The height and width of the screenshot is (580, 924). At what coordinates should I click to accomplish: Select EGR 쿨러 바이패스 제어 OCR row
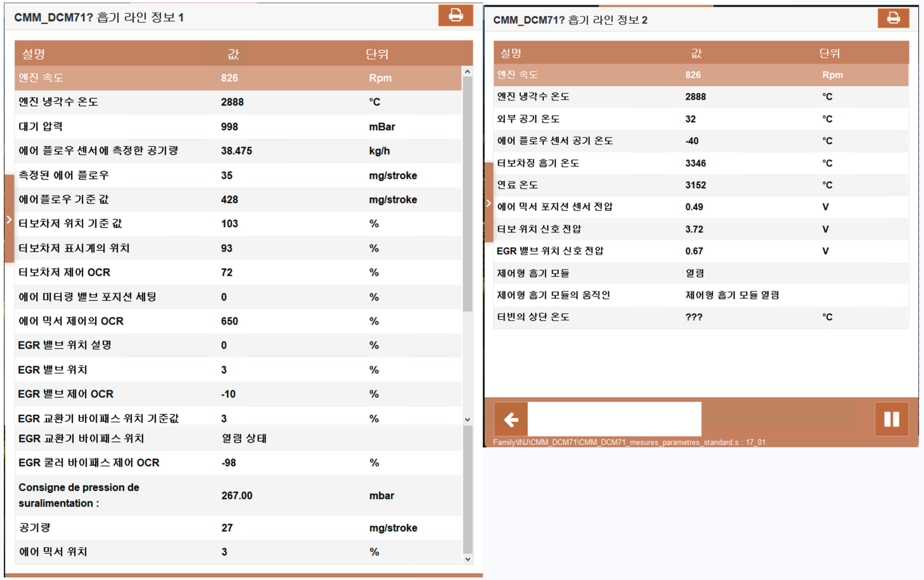pyautogui.click(x=238, y=463)
